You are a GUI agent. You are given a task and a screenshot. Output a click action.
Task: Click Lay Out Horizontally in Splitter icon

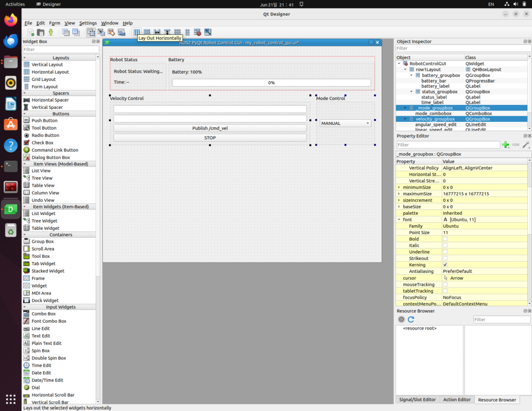pyautogui.click(x=157, y=32)
